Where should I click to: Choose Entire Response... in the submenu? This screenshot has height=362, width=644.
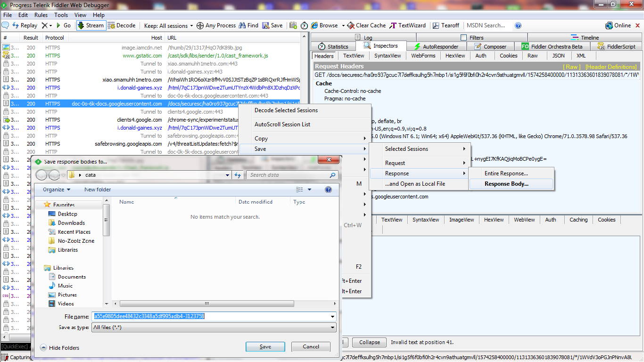point(511,173)
